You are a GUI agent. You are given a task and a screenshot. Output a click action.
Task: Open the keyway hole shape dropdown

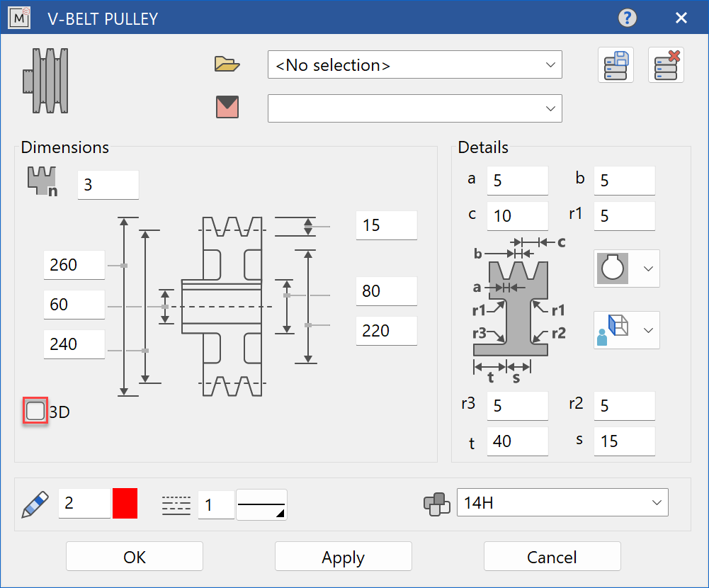626,268
